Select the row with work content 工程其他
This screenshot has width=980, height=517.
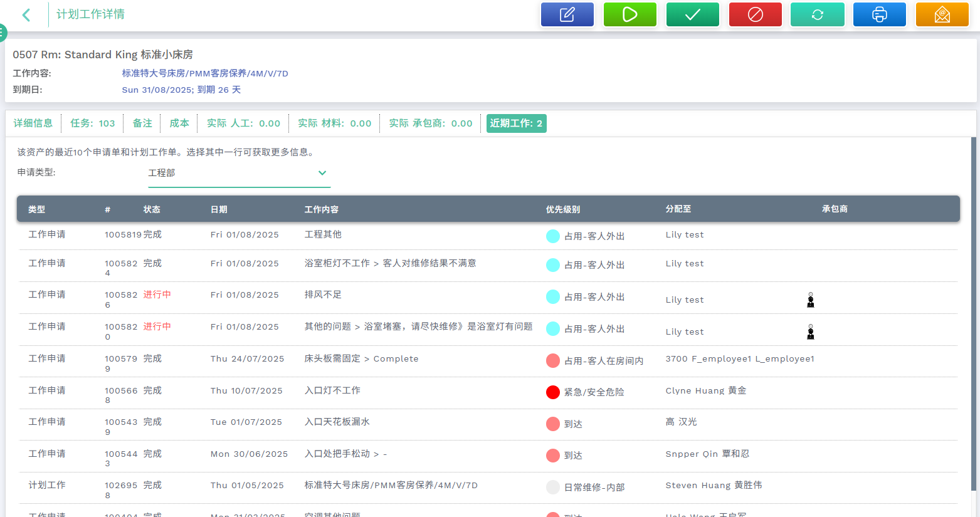[x=488, y=235]
